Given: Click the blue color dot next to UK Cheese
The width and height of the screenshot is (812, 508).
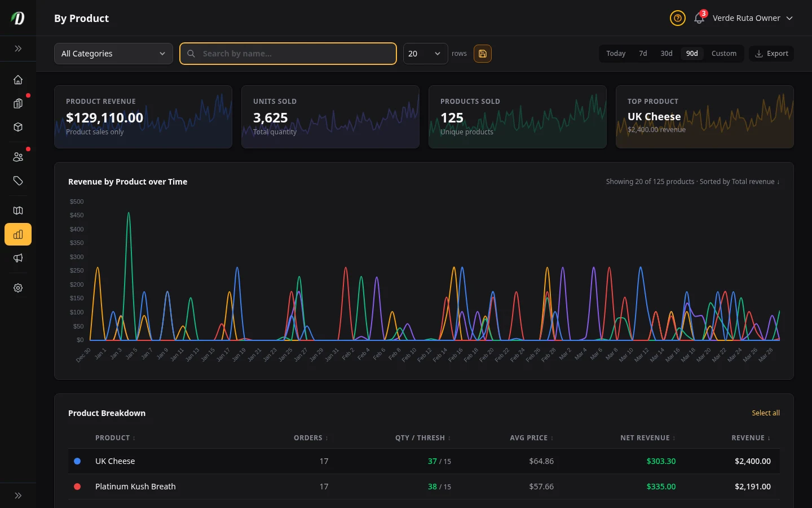Looking at the screenshot, I should pyautogui.click(x=77, y=461).
